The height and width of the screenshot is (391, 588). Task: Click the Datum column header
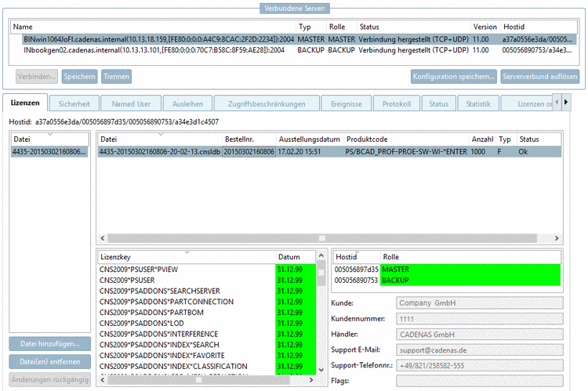(296, 257)
